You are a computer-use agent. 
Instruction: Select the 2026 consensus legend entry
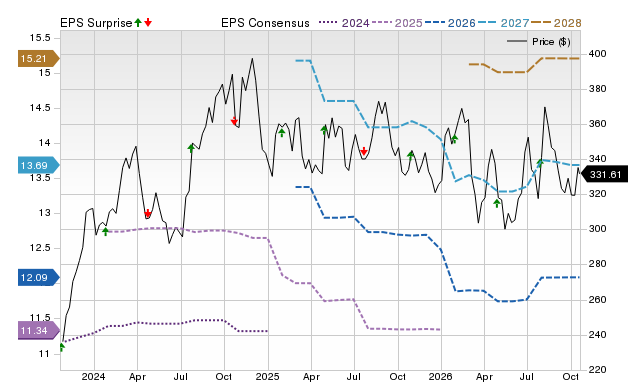[x=450, y=23]
